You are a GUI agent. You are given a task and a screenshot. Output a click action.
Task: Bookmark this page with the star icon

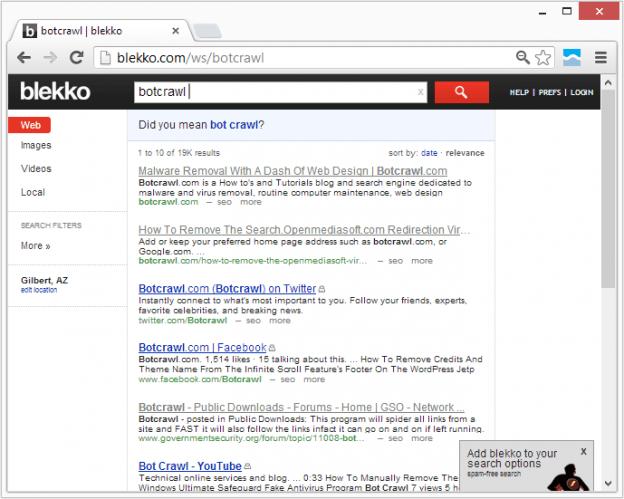[543, 58]
